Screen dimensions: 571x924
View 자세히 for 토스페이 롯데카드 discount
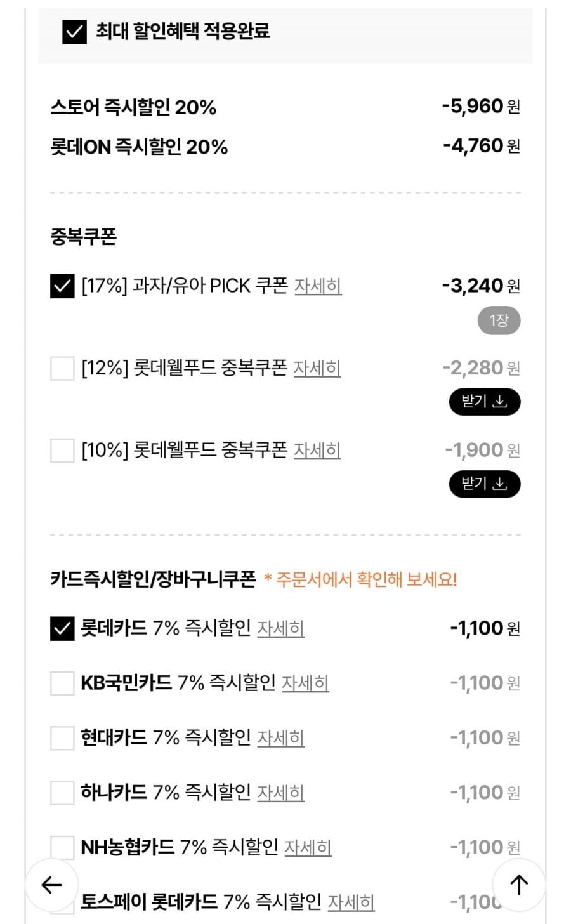point(351,902)
